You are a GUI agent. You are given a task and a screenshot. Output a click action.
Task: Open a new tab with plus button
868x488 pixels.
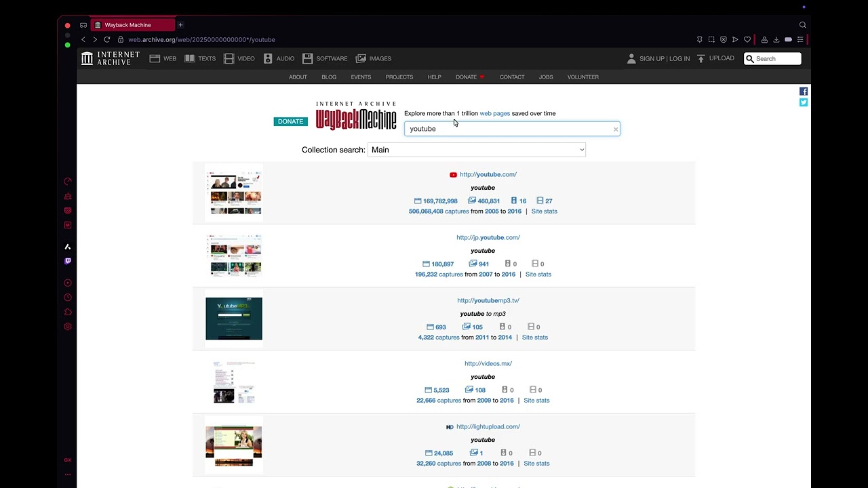coord(180,25)
